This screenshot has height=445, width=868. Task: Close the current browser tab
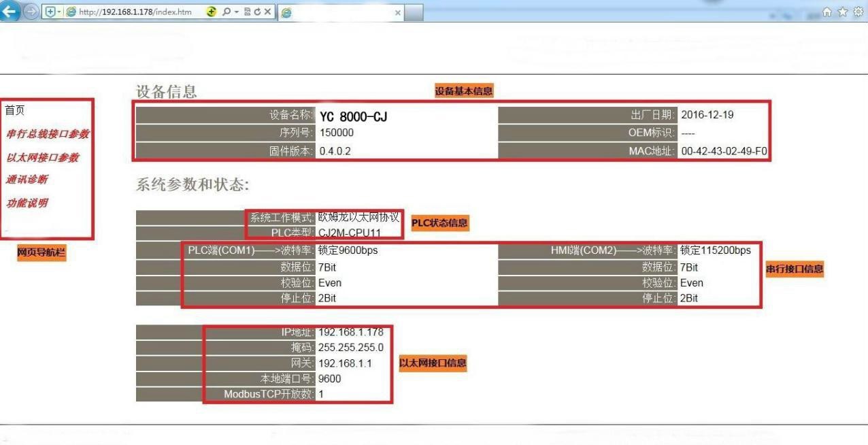[398, 12]
